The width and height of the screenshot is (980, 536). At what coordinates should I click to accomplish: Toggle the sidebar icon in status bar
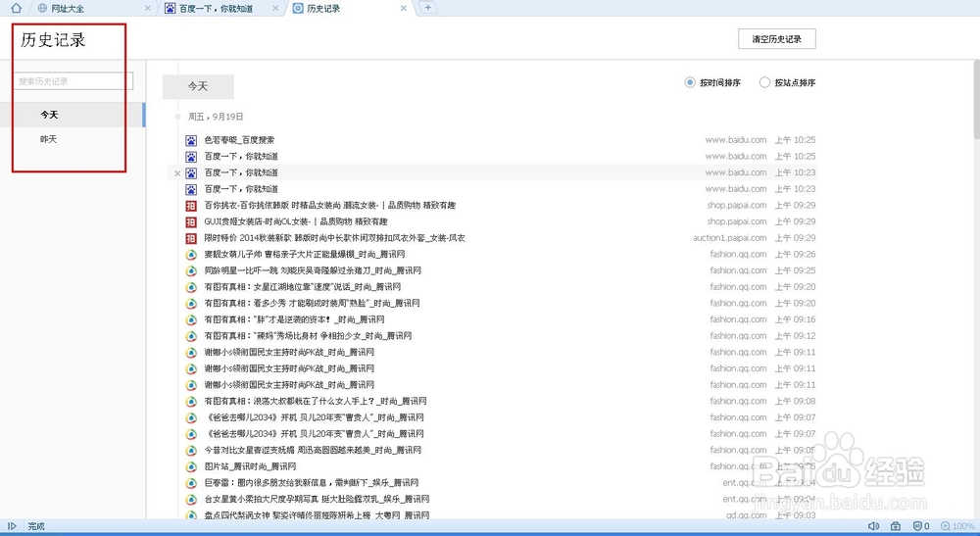(x=11, y=526)
